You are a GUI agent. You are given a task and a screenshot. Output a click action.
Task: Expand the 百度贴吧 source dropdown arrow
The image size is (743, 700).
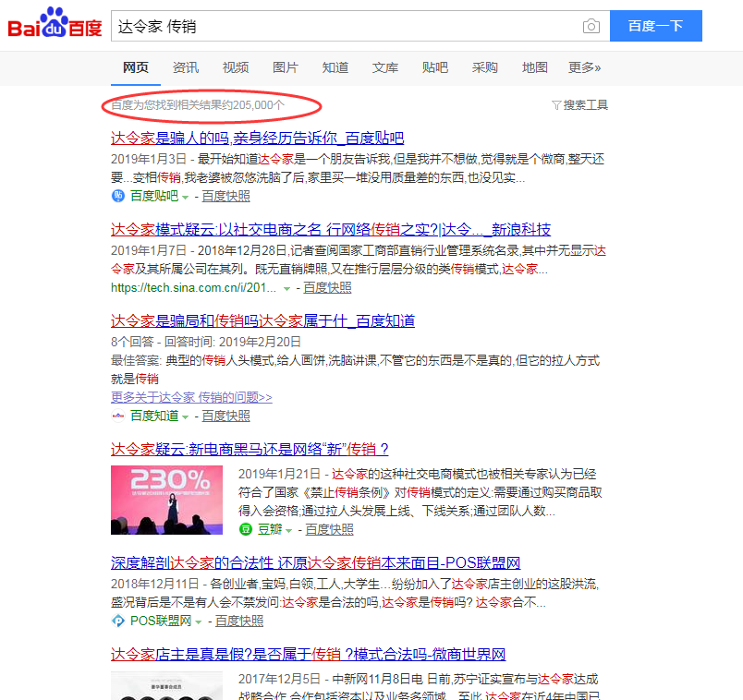(185, 197)
